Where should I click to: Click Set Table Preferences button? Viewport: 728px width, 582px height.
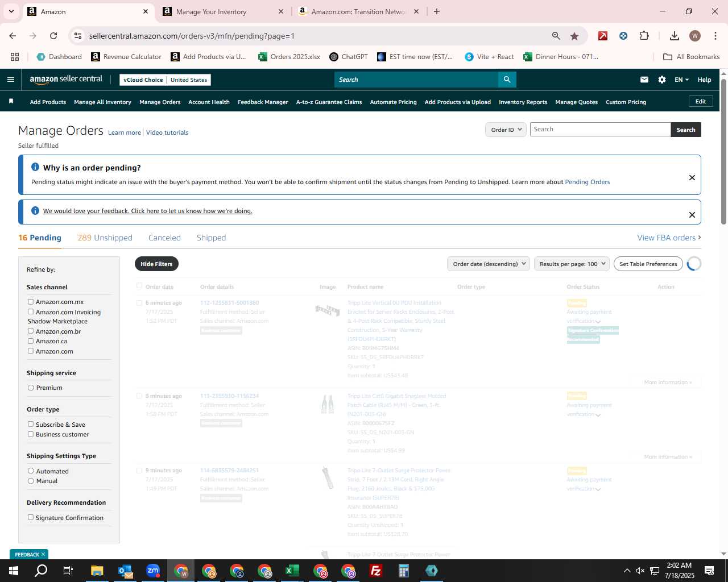pyautogui.click(x=648, y=264)
